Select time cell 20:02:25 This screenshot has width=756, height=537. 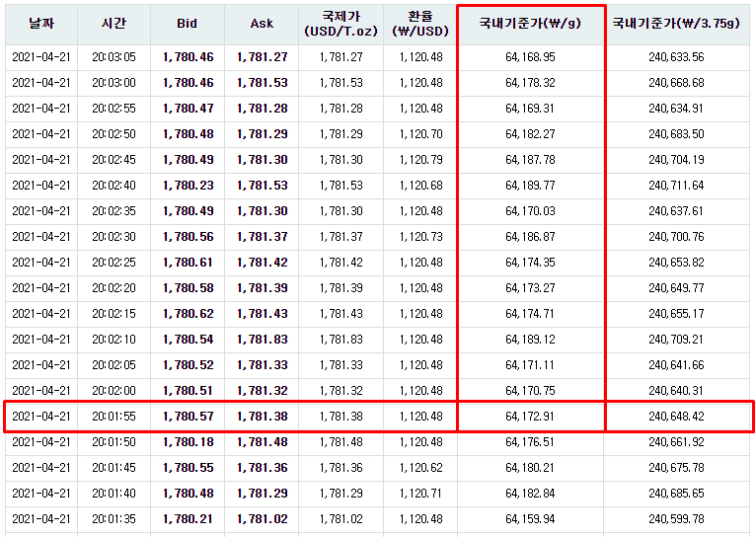113,263
